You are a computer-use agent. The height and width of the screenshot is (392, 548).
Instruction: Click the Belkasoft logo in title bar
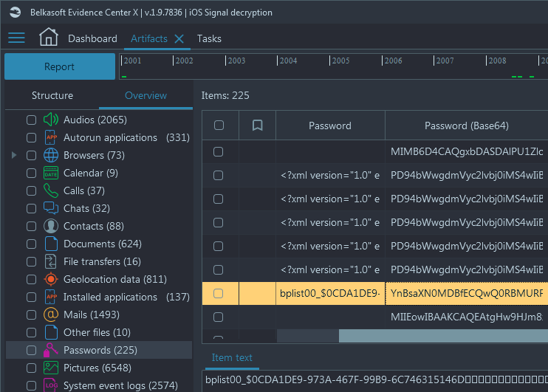point(16,13)
